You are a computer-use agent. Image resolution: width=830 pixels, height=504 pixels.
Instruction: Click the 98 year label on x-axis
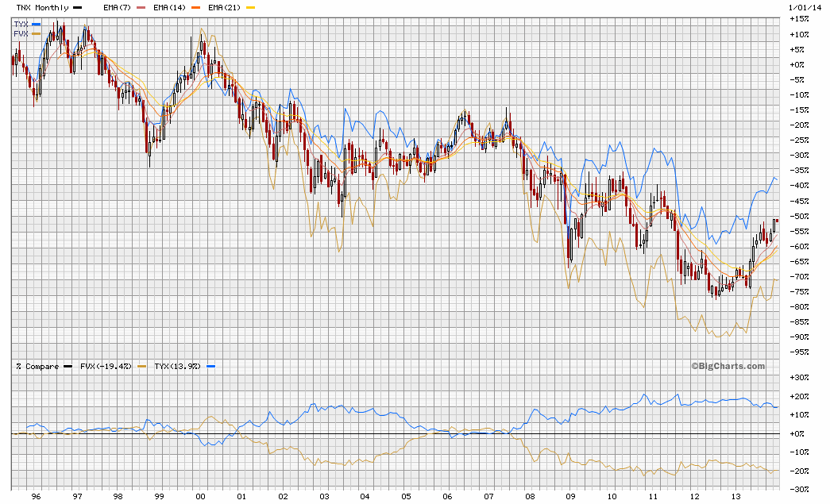click(x=118, y=497)
